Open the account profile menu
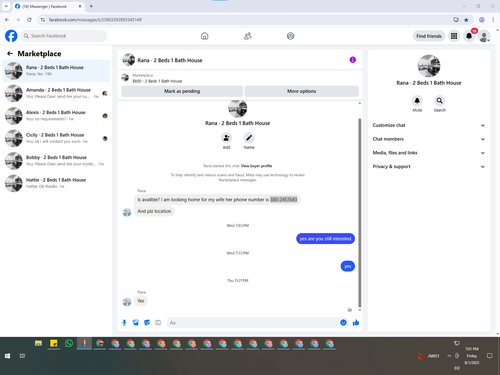Screen dimensions: 500x375 [484, 36]
